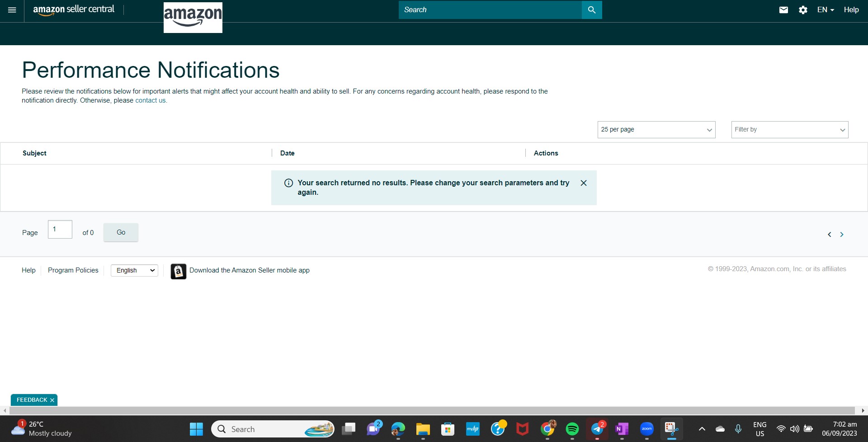
Task: Click the volume speaker tray icon
Action: tap(794, 429)
